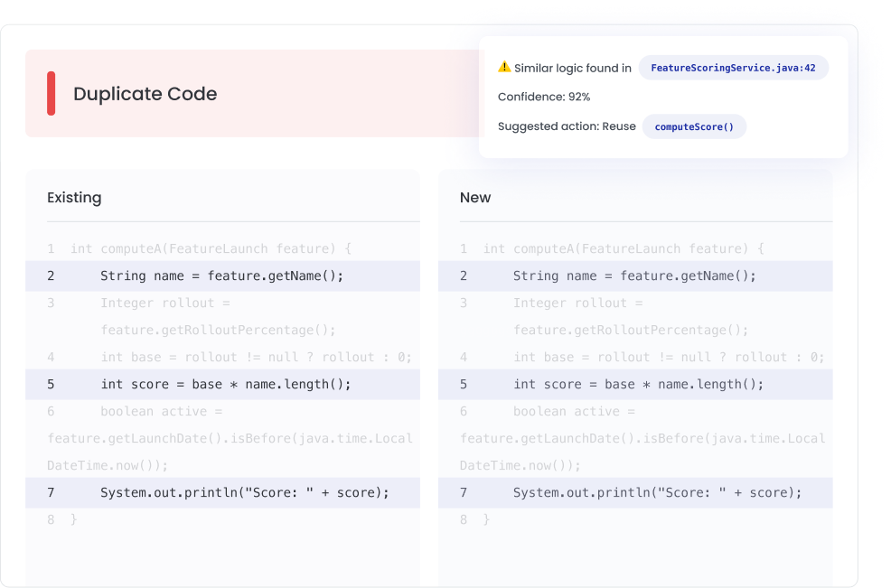Select System.out.println line in Existing panel

coord(222,493)
